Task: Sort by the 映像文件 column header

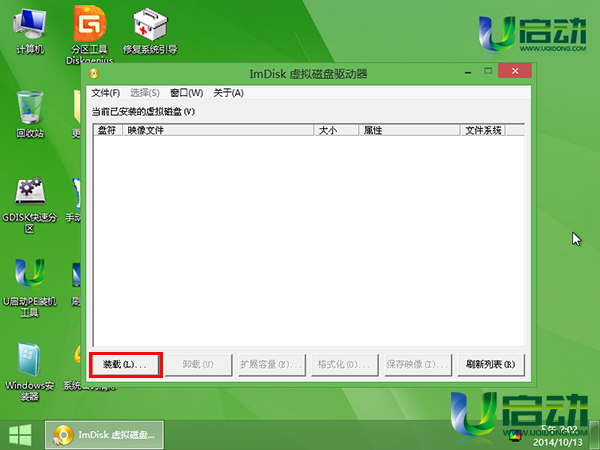Action: point(218,130)
